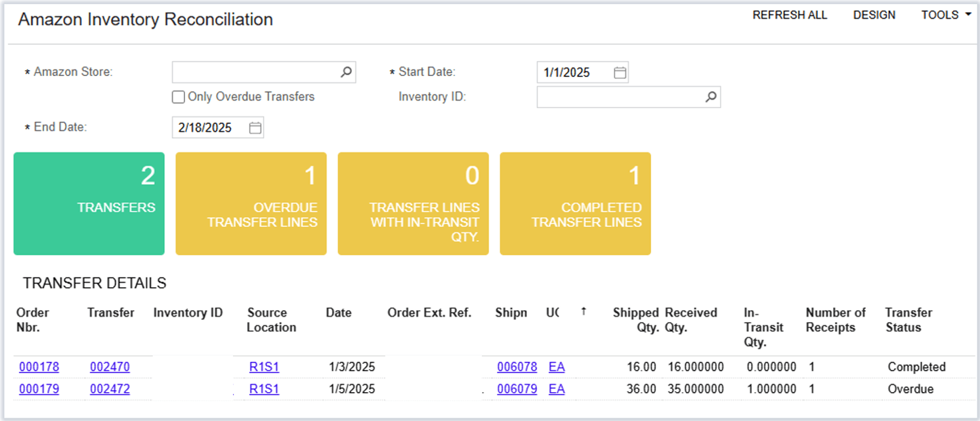Viewport: 980px width, 421px height.
Task: Click the End Date field showing 2/18/2025
Action: (x=218, y=128)
